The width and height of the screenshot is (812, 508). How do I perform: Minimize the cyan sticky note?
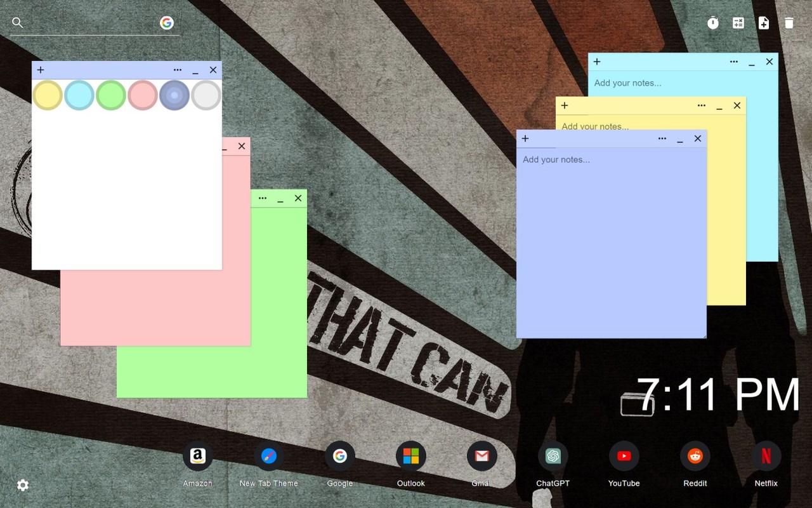(752, 63)
